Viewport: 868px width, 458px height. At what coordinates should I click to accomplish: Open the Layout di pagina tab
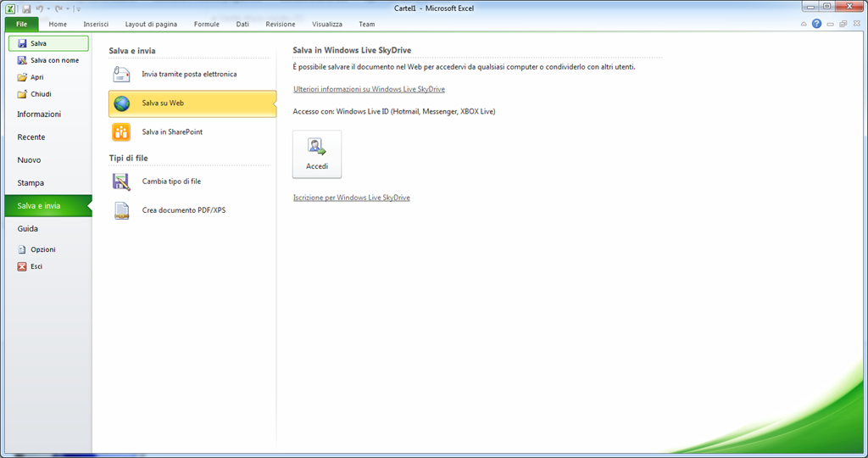[151, 25]
